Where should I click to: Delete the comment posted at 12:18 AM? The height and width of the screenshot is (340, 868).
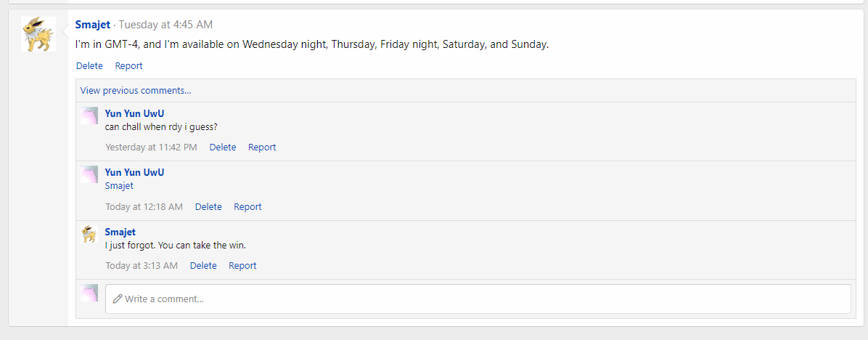tap(208, 206)
